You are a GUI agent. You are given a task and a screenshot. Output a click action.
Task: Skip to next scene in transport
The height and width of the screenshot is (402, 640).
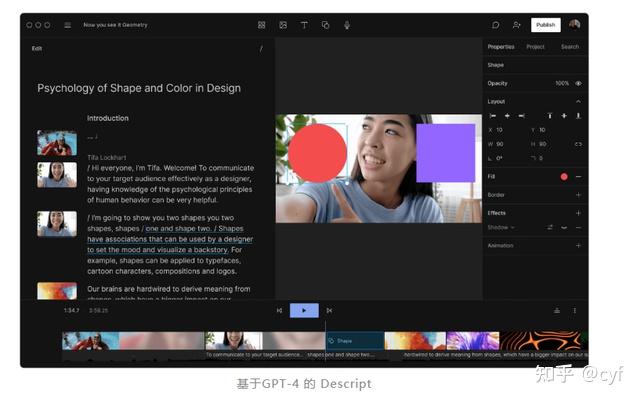(329, 311)
